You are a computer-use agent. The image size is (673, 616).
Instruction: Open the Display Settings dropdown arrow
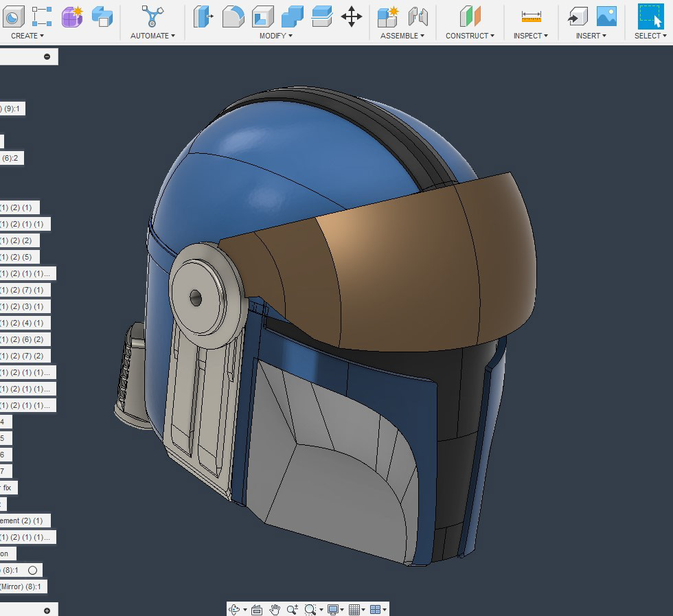point(342,610)
